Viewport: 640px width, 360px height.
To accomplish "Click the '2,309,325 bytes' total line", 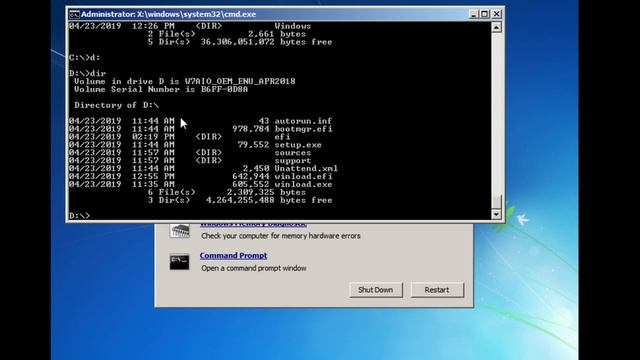I will coord(266,192).
